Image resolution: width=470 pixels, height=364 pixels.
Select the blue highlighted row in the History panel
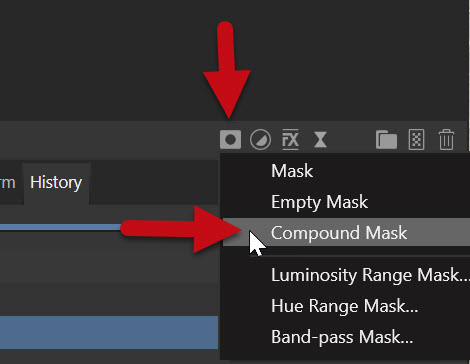(x=109, y=333)
